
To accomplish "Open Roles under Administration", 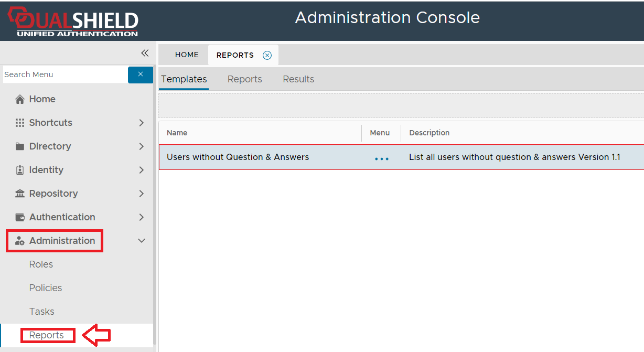I will 41,264.
